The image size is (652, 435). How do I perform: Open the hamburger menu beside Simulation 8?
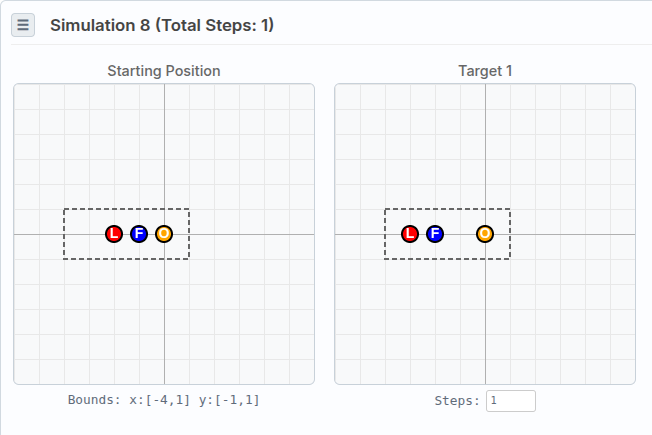coord(23,25)
